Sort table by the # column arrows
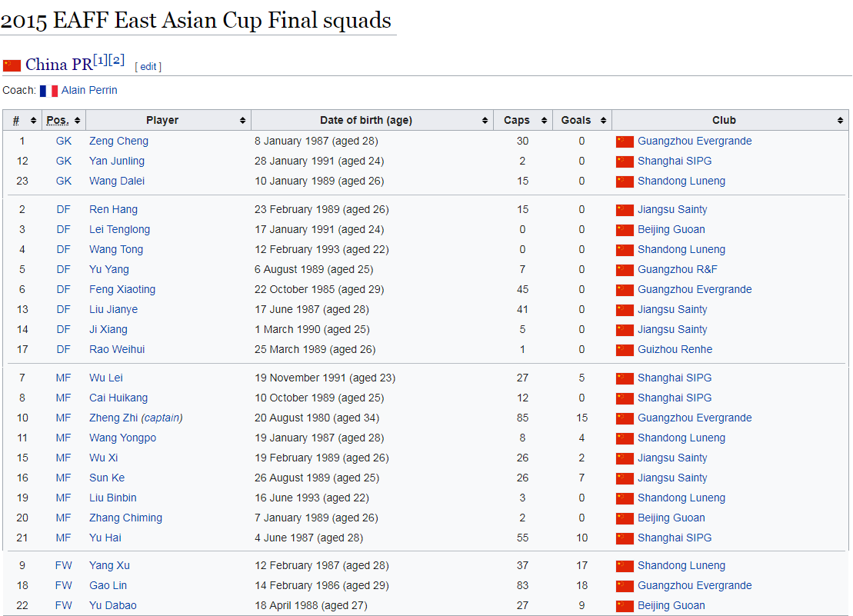The image size is (853, 616). 33,120
